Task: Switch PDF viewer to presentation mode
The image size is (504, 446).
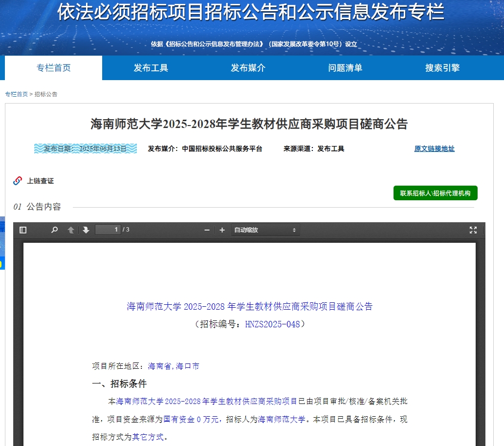Action: [473, 230]
